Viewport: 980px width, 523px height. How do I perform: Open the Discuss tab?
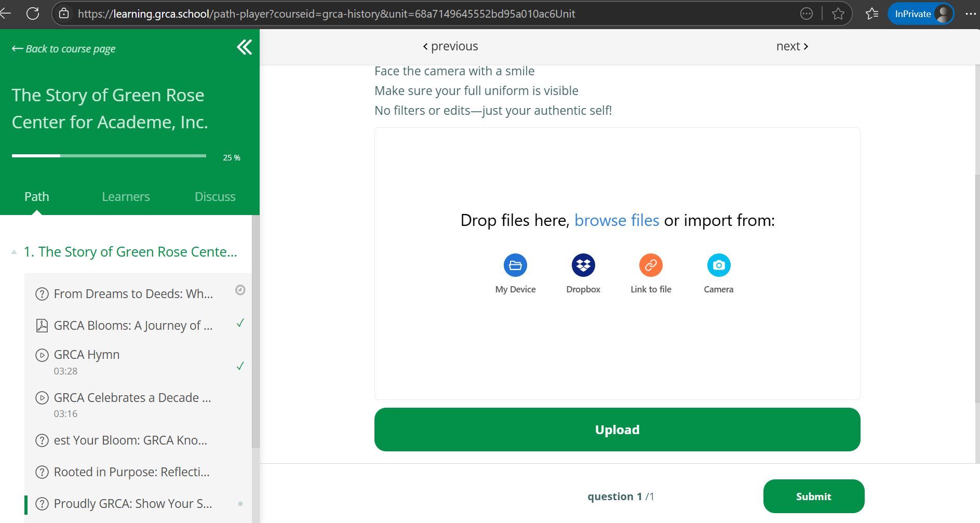point(215,197)
